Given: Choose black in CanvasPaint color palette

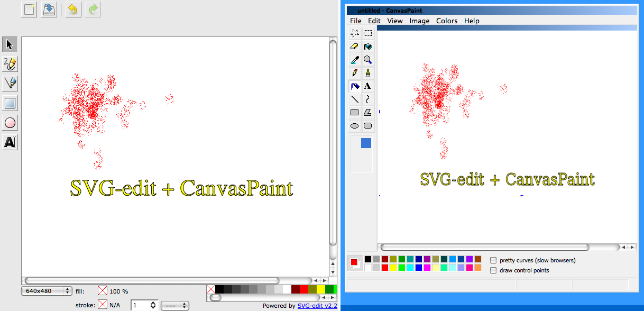Looking at the screenshot, I should [x=368, y=259].
